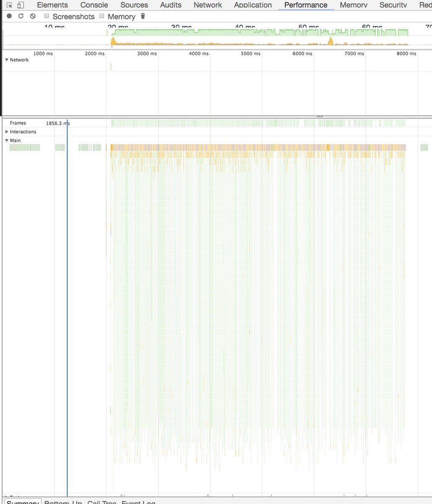Collapse the Network section
Viewport: 432px width, 504px height.
click(x=7, y=60)
